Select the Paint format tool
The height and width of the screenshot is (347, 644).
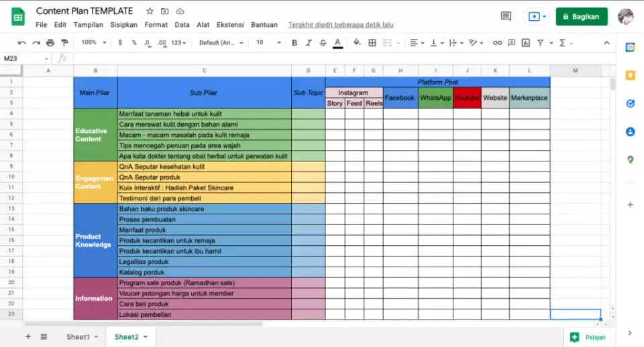pyautogui.click(x=64, y=43)
